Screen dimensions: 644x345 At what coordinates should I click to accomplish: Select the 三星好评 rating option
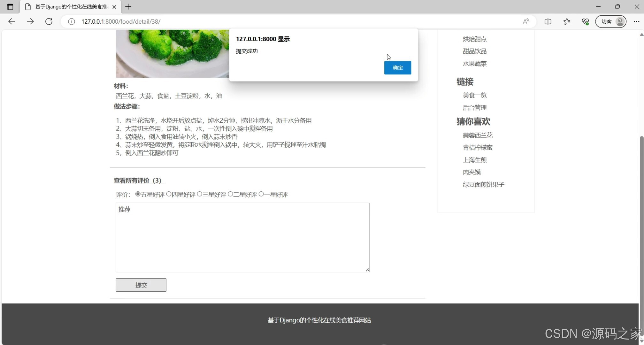[x=200, y=194]
